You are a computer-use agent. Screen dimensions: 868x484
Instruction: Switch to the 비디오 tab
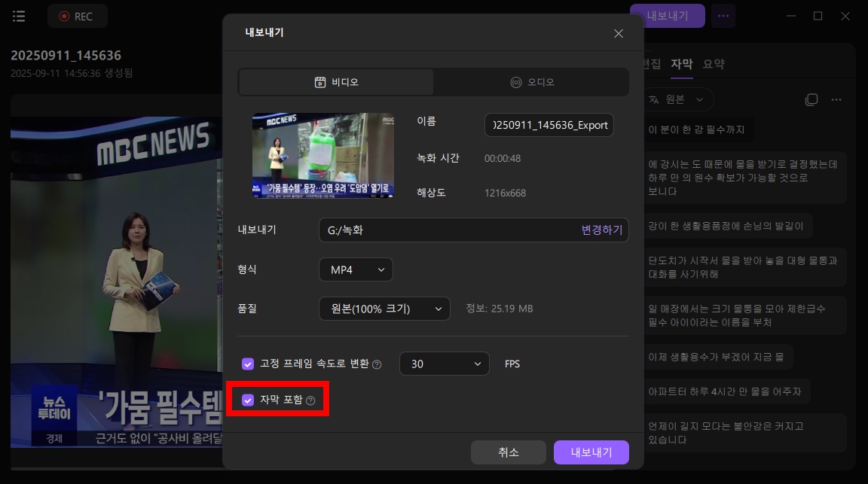tap(336, 82)
